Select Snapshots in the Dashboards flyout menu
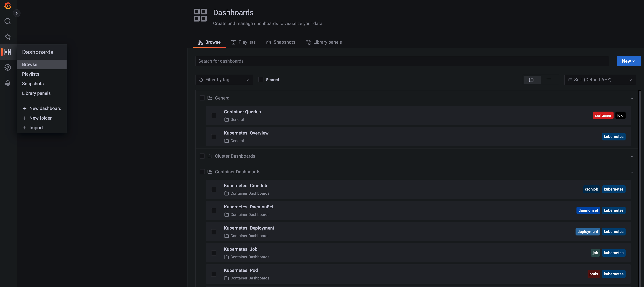Image resolution: width=644 pixels, height=287 pixels. pos(42,84)
